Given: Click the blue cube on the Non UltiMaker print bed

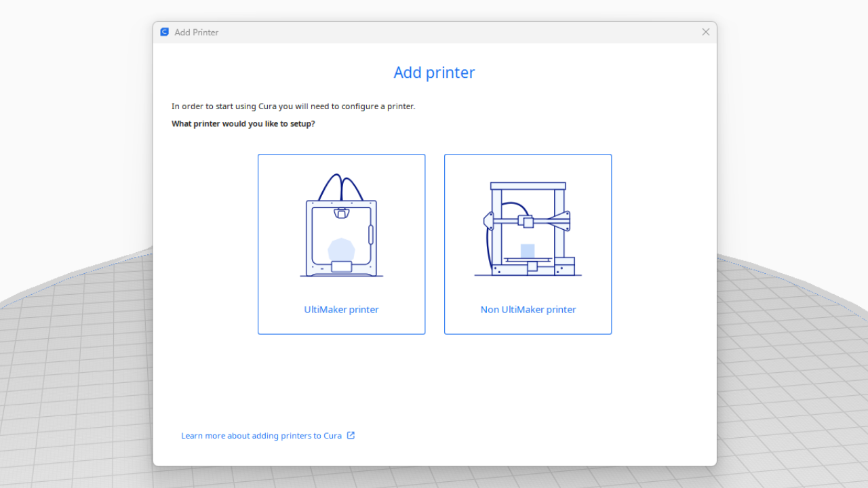Looking at the screenshot, I should coord(528,250).
